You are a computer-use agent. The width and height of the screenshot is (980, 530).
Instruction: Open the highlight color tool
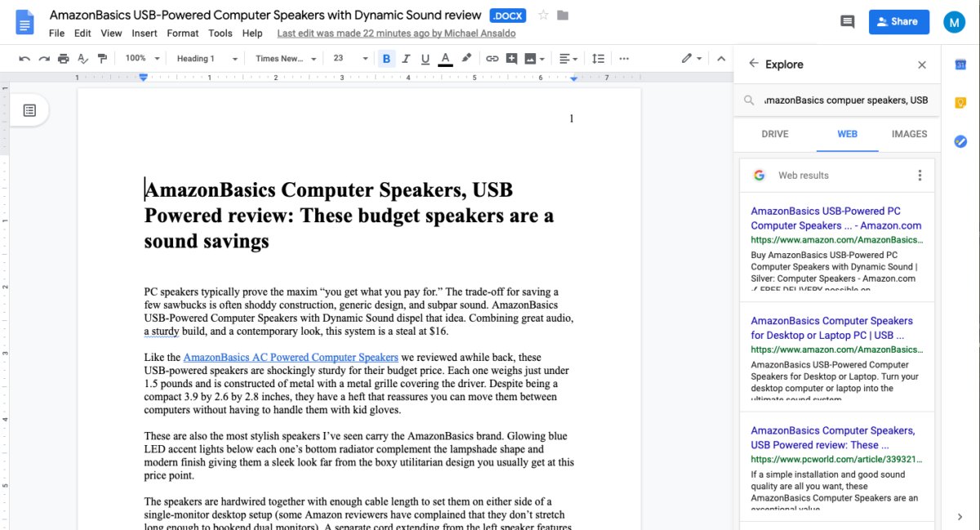point(466,59)
